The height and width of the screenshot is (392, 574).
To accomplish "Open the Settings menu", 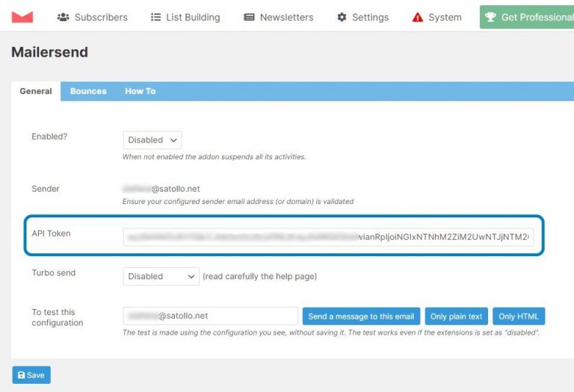I will pyautogui.click(x=362, y=17).
